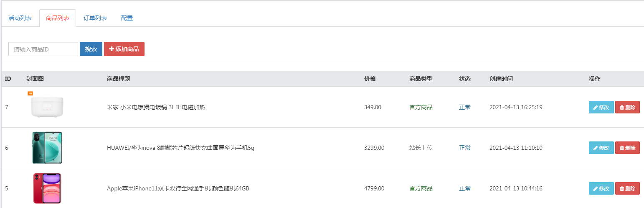Click the 修改 edit button for product 7
This screenshot has width=644, height=208.
point(601,107)
